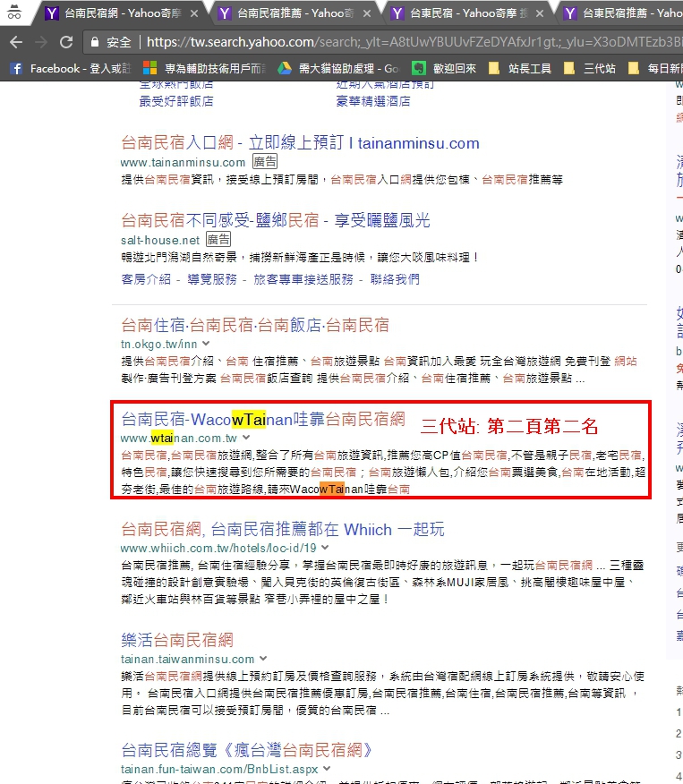Image resolution: width=683 pixels, height=784 pixels.
Task: Click the 最受好評飯店 link
Action: pos(176,101)
